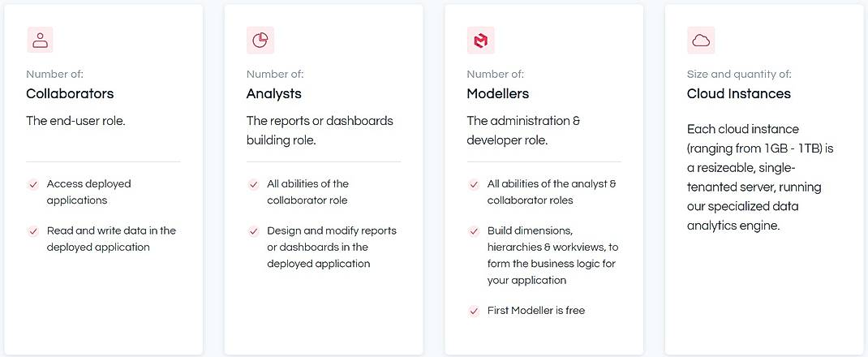Click checkmark beside Read and write data
This screenshot has width=868, height=357.
[33, 231]
